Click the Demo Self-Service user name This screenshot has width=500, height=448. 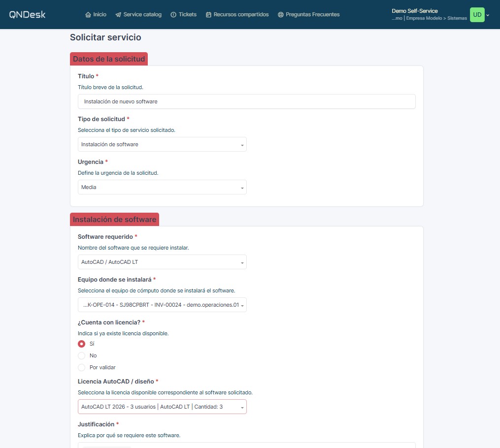click(x=415, y=11)
